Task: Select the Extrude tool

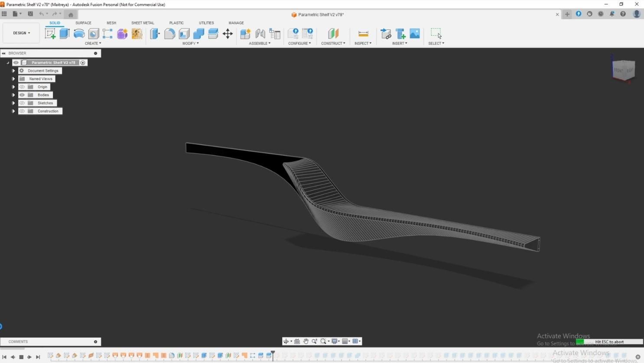Action: point(65,34)
